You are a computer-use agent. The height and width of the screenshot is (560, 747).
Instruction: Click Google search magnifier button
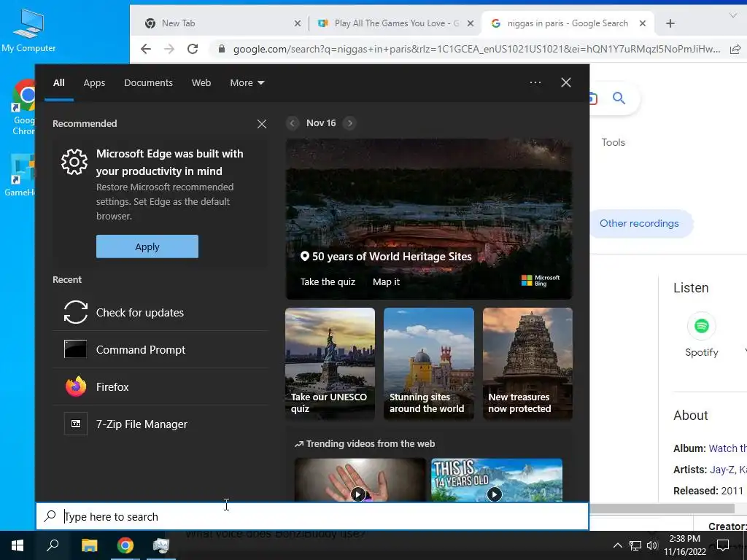(x=619, y=98)
